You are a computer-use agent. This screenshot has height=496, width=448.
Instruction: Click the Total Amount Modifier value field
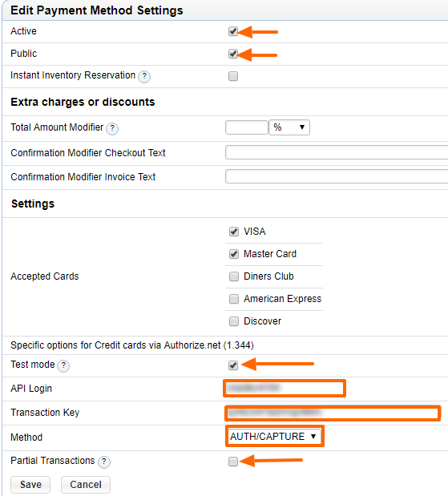(x=247, y=127)
